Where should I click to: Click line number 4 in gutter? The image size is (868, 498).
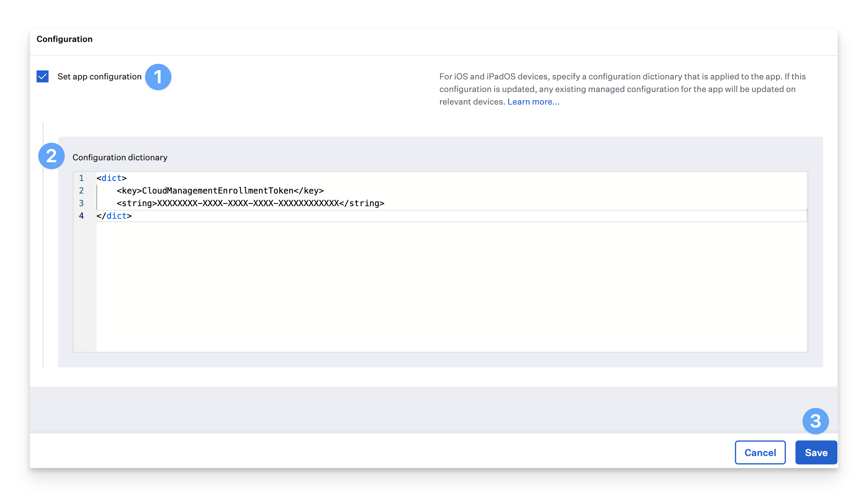click(82, 216)
